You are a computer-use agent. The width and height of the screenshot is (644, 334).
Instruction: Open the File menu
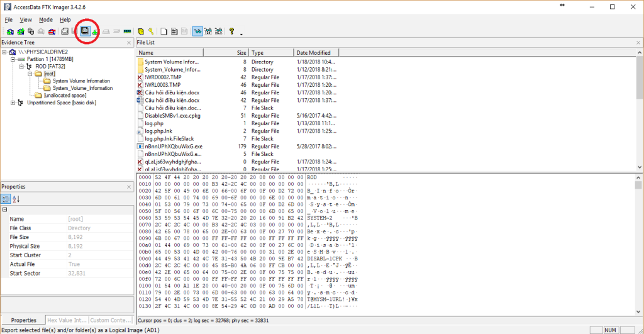click(9, 19)
